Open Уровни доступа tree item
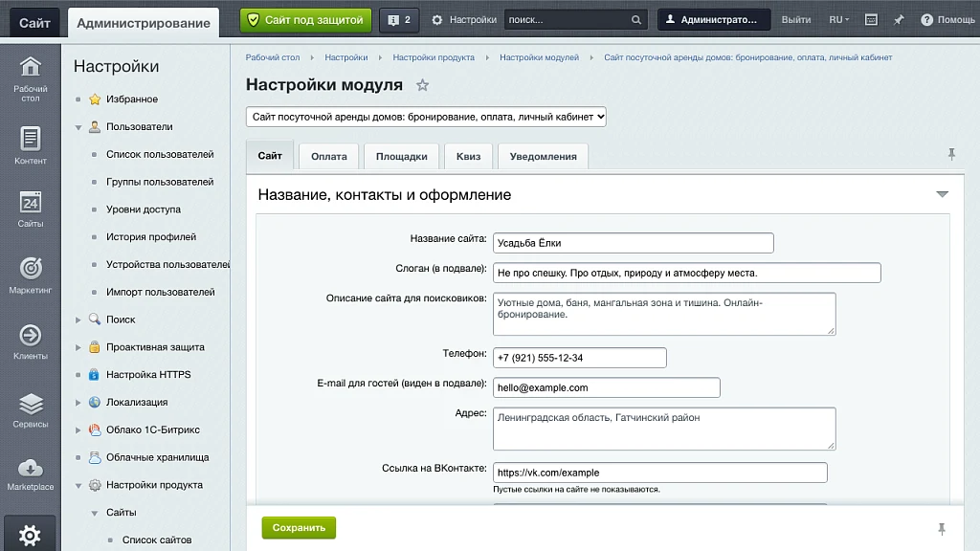 point(144,209)
